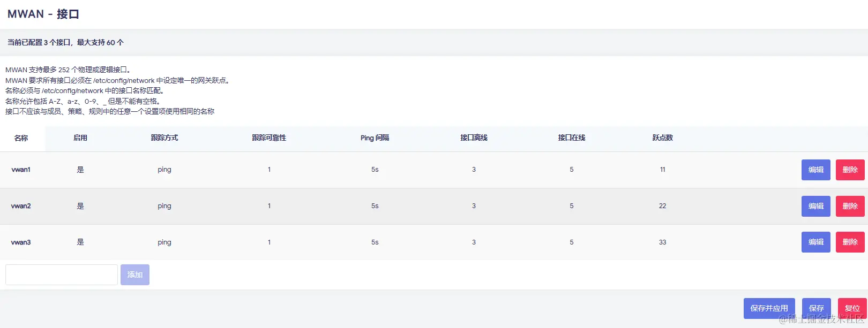Viewport: 868px width, 328px height.
Task: Delete the vwan1 interface
Action: (850, 170)
